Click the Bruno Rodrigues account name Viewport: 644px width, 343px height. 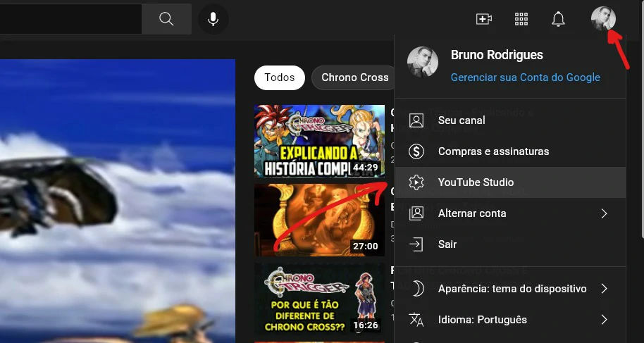pyautogui.click(x=497, y=55)
